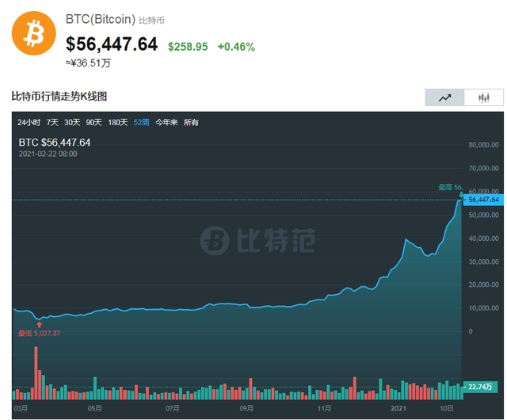Switch to line chart view icon

(445, 97)
